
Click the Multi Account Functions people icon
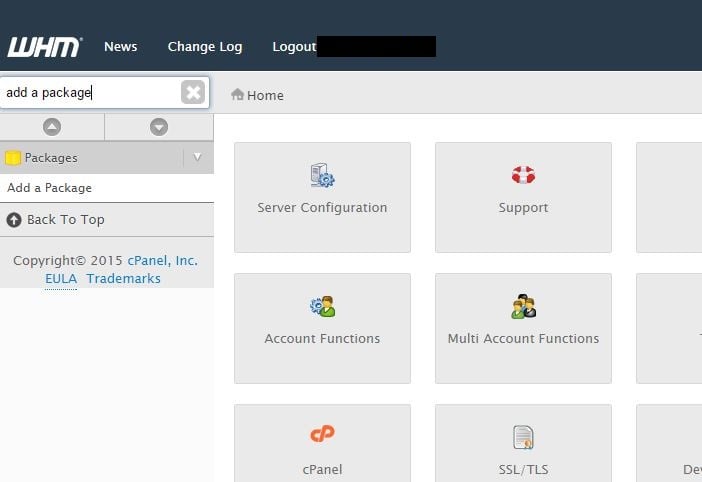(x=523, y=306)
